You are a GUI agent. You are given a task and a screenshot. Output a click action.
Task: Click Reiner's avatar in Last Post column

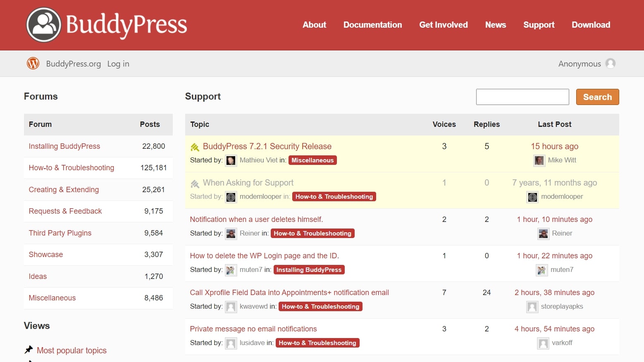544,233
